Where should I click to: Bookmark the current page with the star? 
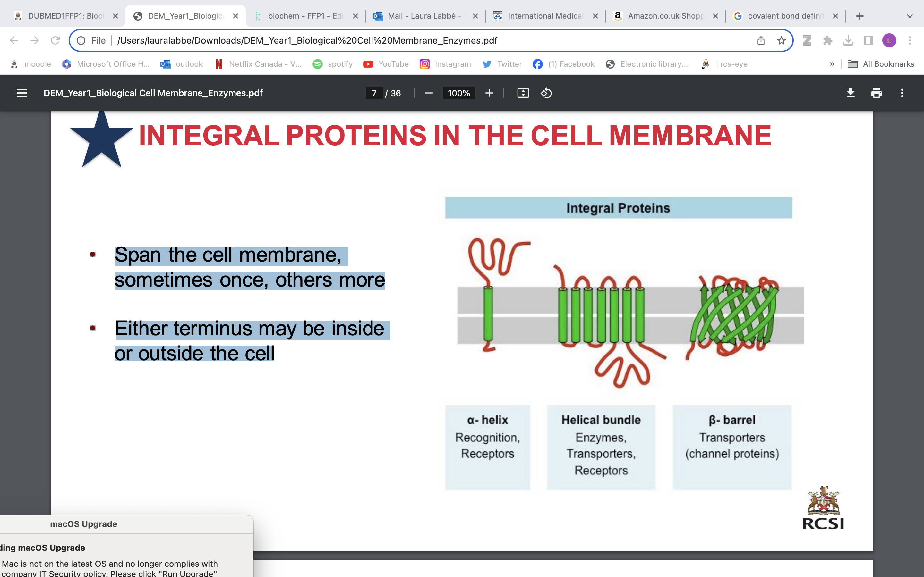[x=781, y=40]
